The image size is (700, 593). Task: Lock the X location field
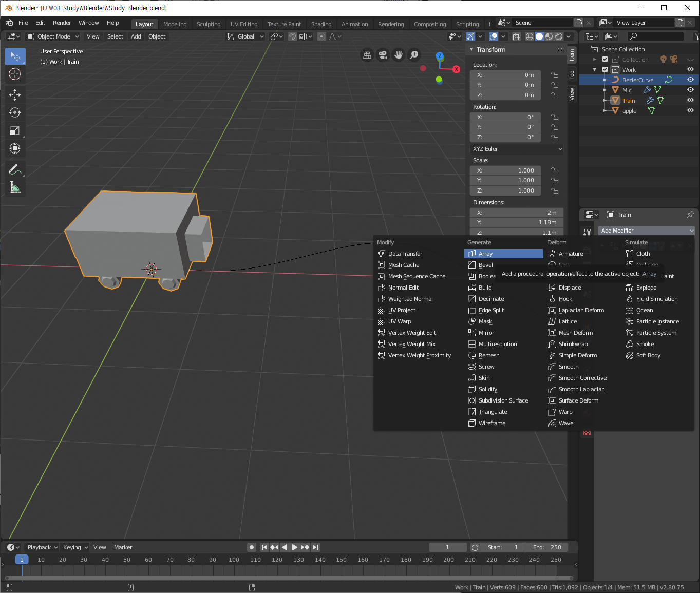[555, 75]
